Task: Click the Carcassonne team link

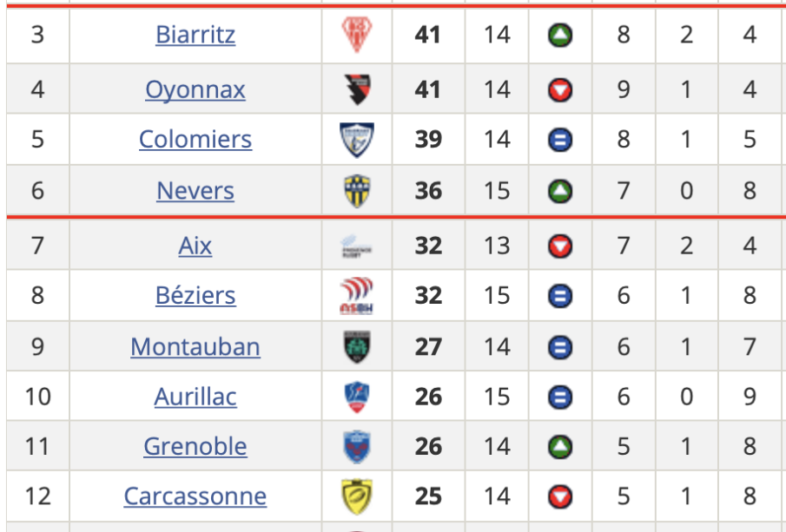Action: tap(195, 496)
